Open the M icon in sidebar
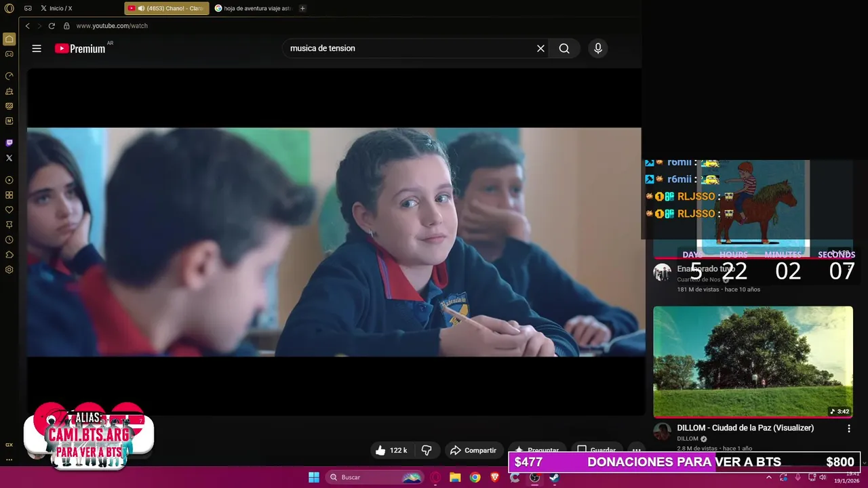The width and height of the screenshot is (868, 488). (x=9, y=121)
